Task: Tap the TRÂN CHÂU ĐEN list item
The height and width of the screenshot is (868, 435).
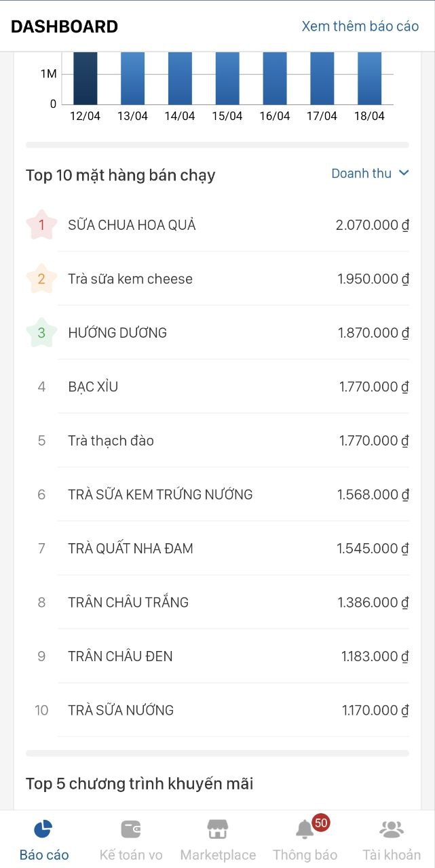Action: 120,656
